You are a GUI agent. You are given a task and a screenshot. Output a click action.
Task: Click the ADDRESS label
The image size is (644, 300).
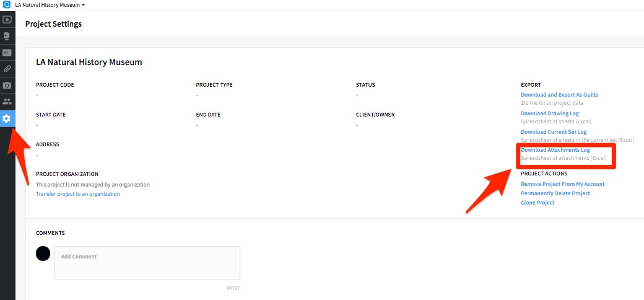48,144
